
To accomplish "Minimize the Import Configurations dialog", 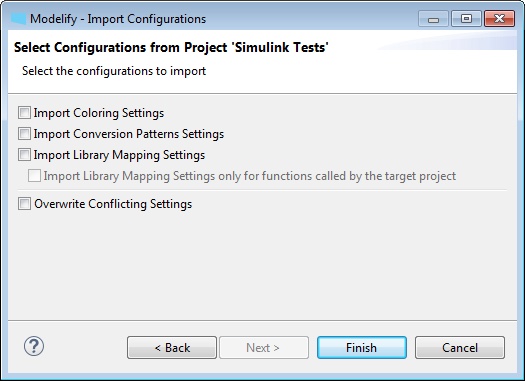I will pos(433,19).
